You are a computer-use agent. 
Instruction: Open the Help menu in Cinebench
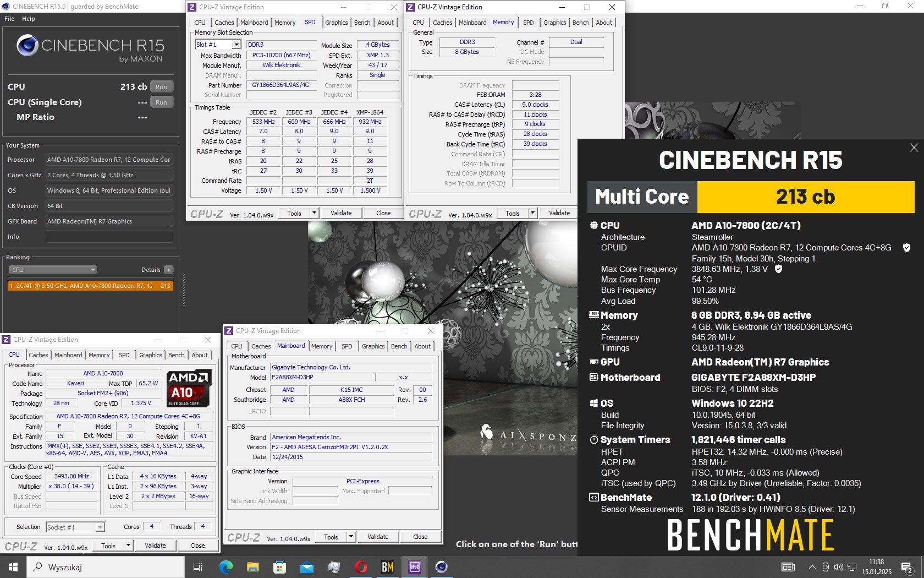(x=29, y=19)
